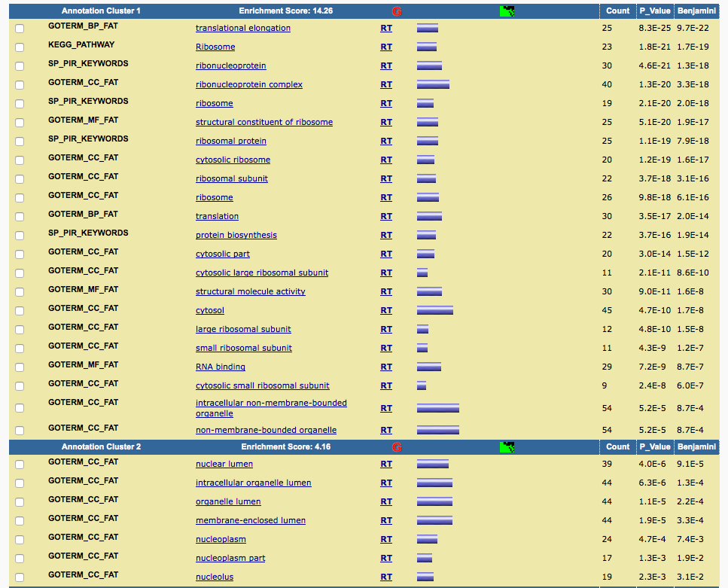
Task: Open structural constituent of ribosome link
Action: click(x=264, y=122)
